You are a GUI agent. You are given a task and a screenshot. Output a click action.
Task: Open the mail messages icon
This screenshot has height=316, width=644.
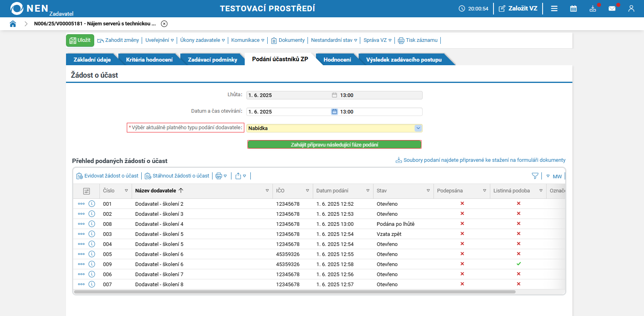click(612, 8)
